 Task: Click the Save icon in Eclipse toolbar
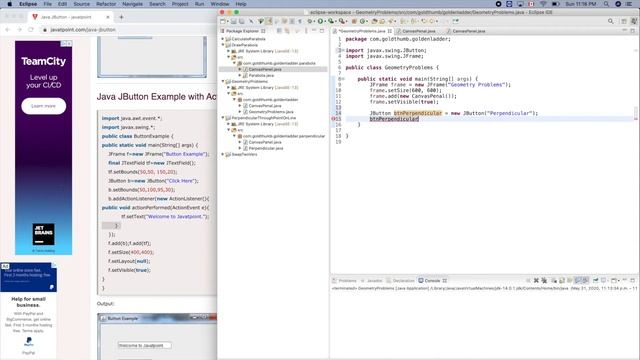tap(233, 21)
